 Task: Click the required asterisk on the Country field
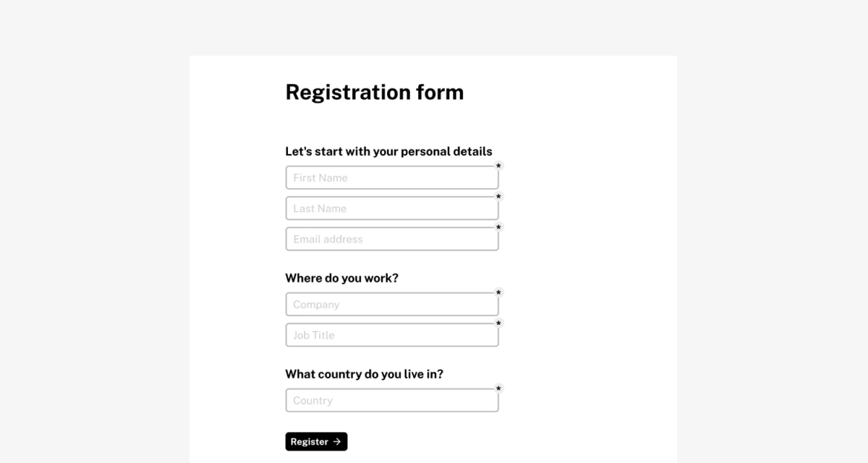[498, 389]
